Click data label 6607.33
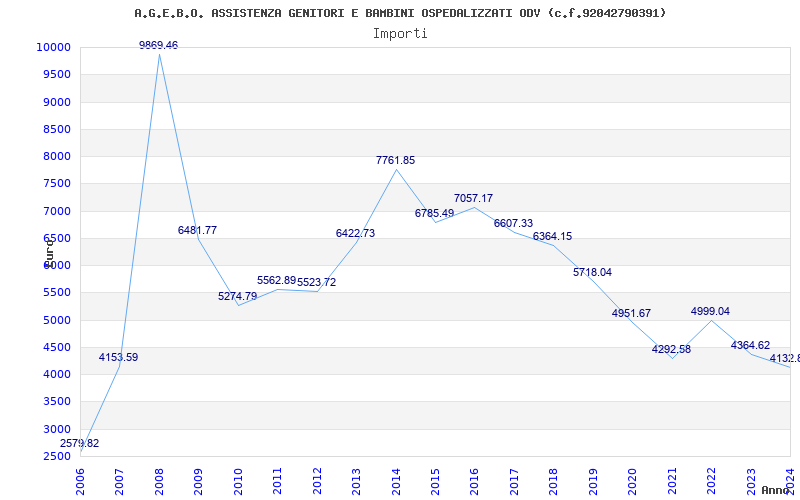 coord(513,223)
